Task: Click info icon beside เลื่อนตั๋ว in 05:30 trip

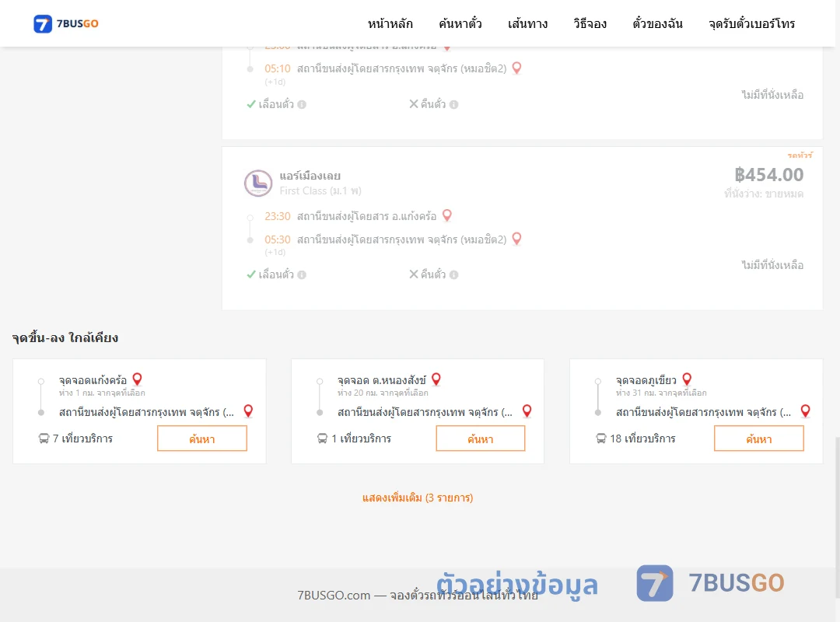Action: [x=302, y=274]
